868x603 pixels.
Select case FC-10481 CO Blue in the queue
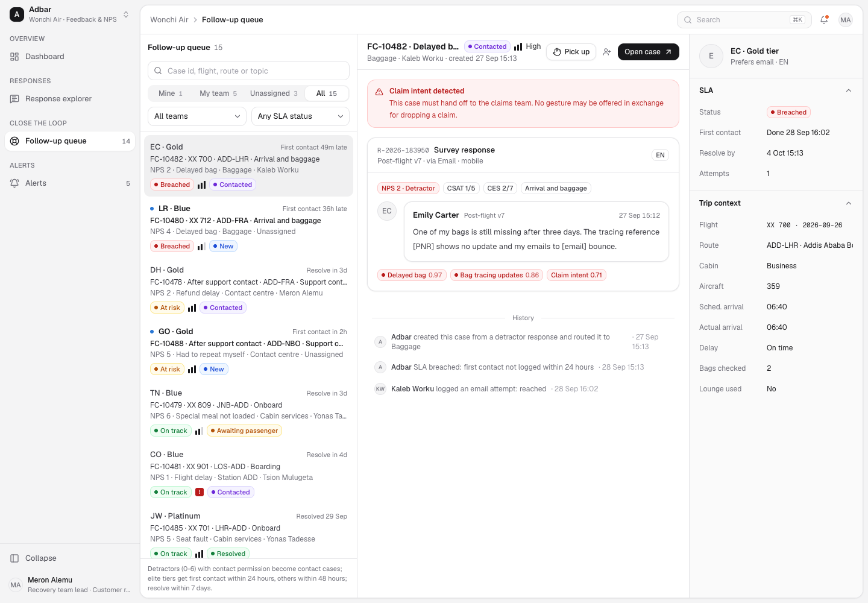tap(248, 473)
